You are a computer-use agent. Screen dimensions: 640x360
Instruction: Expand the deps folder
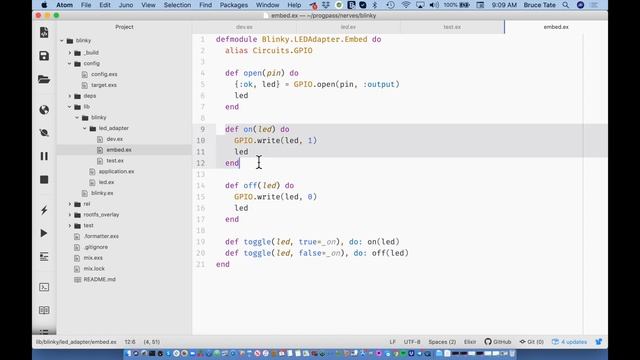(70, 96)
